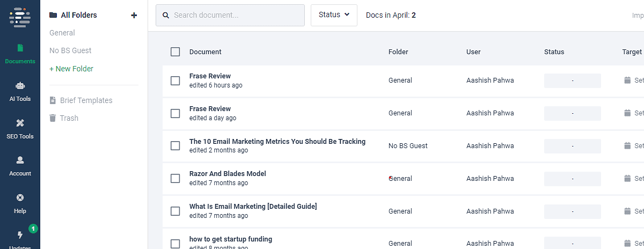This screenshot has width=644, height=249.
Task: Open Help lifebuoy icon
Action: click(x=20, y=198)
